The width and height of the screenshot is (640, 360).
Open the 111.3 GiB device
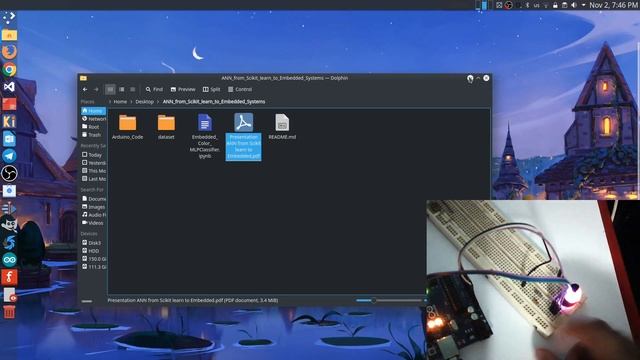[x=93, y=267]
